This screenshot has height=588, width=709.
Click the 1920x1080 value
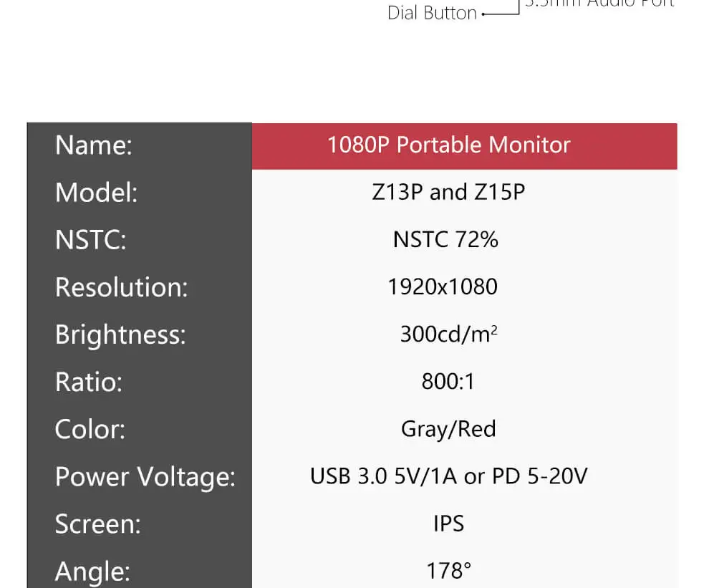point(443,286)
